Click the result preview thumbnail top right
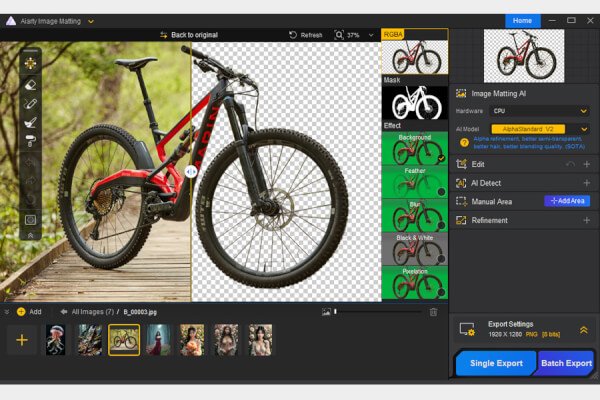This screenshot has height=400, width=600. coord(524,56)
